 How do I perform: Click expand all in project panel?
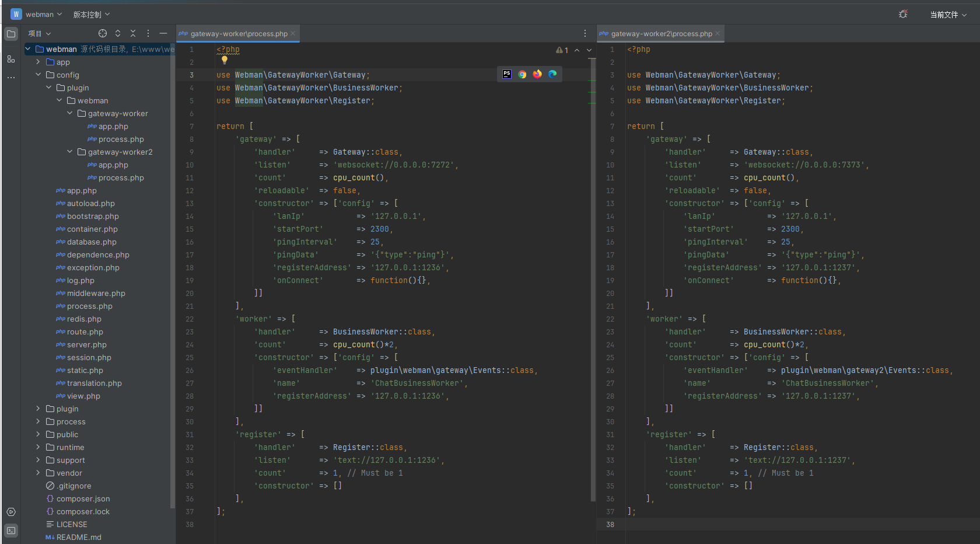pyautogui.click(x=118, y=33)
